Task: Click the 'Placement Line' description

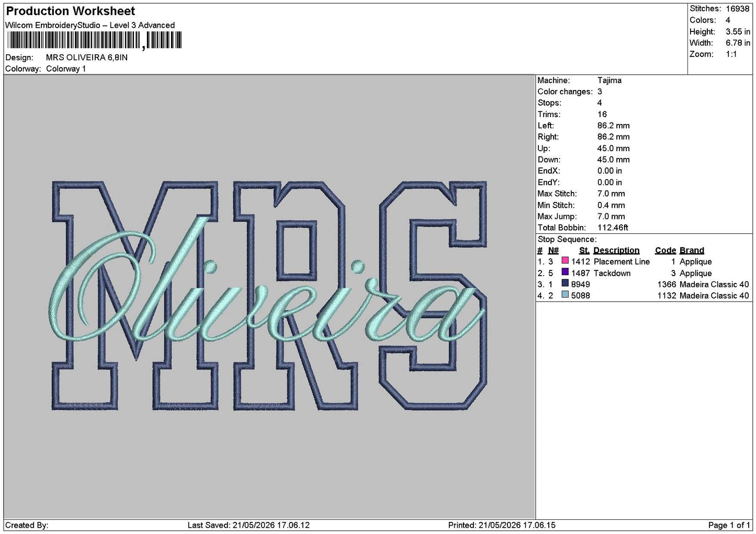Action: tap(622, 262)
